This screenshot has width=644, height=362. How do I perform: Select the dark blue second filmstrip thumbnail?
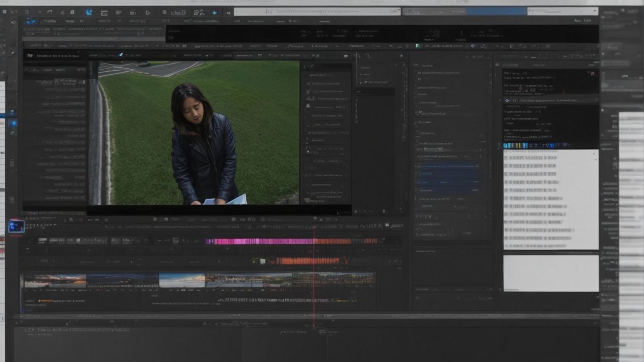click(122, 280)
